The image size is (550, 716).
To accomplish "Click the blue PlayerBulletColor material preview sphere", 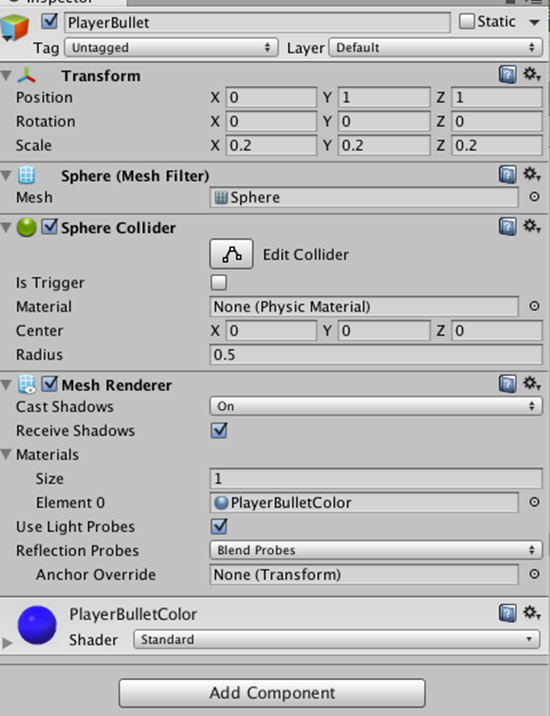I will [37, 625].
